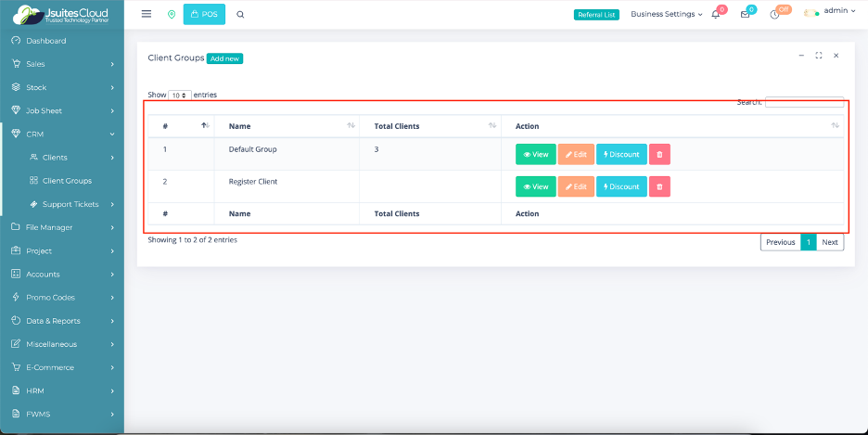The height and width of the screenshot is (435, 868).
Task: Sort table by Total Clients column
Action: [491, 126]
